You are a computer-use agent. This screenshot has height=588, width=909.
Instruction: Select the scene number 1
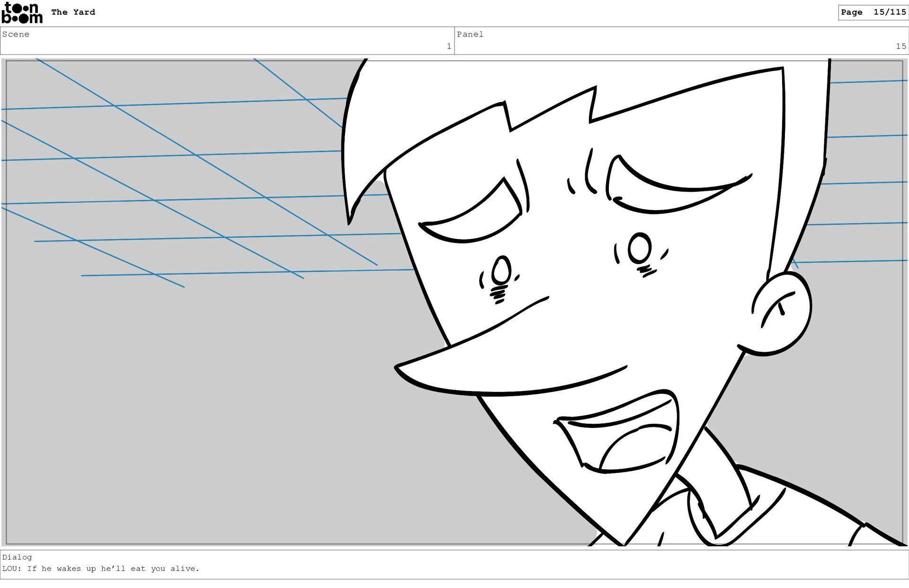(x=448, y=46)
